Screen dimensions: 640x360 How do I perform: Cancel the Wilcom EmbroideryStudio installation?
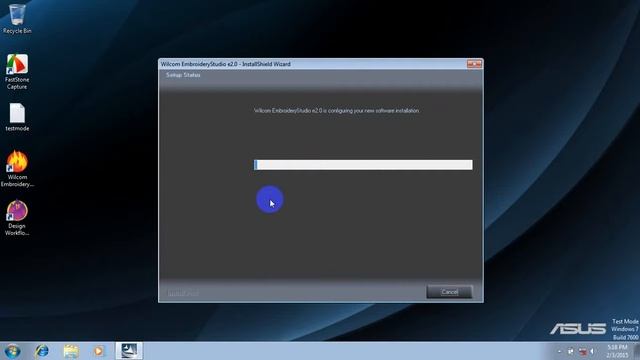449,292
